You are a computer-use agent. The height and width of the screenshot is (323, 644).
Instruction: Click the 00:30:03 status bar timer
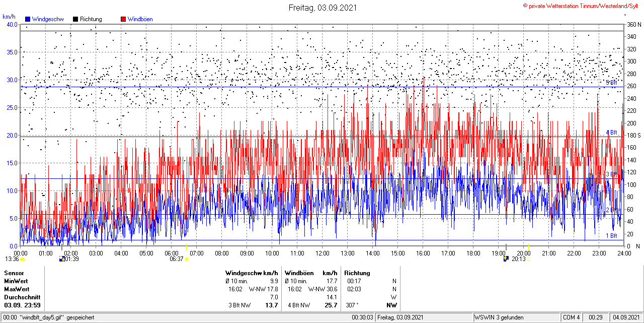tap(362, 317)
